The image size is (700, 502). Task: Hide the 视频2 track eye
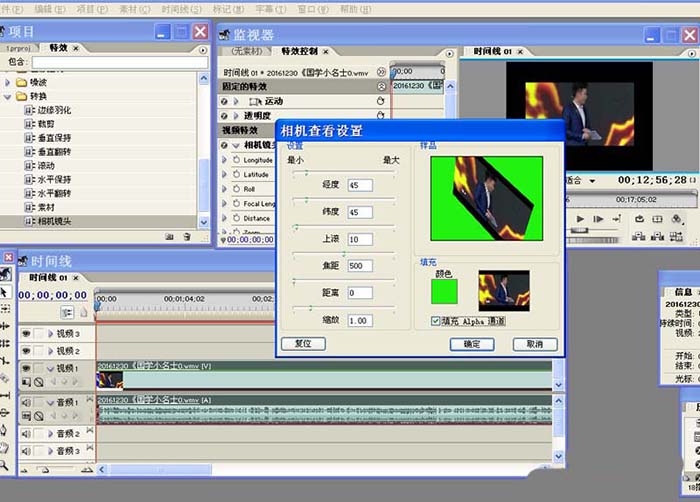26,351
